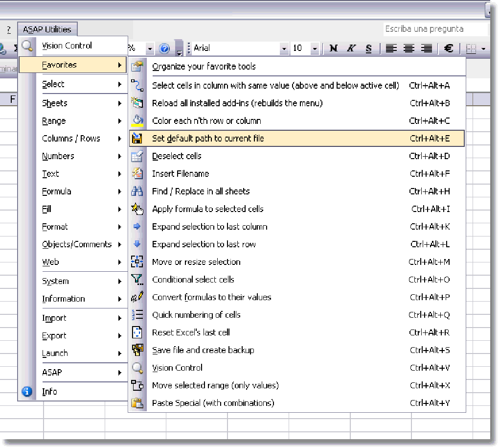Click the Color each n'th row icon
The height and width of the screenshot is (448, 499).
pos(137,120)
